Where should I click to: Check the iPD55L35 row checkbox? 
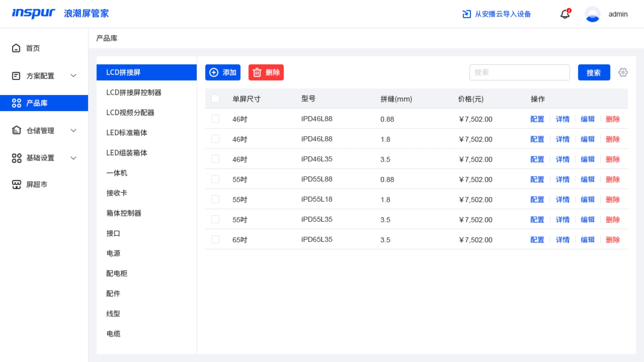(x=215, y=219)
